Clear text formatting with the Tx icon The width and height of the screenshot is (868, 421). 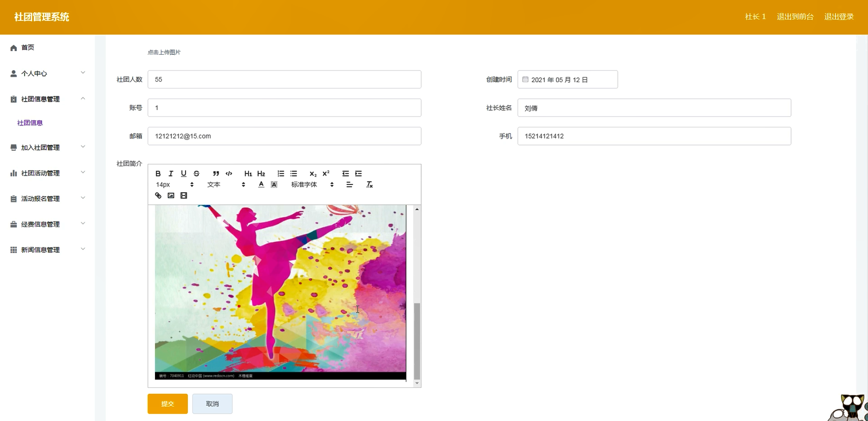369,184
